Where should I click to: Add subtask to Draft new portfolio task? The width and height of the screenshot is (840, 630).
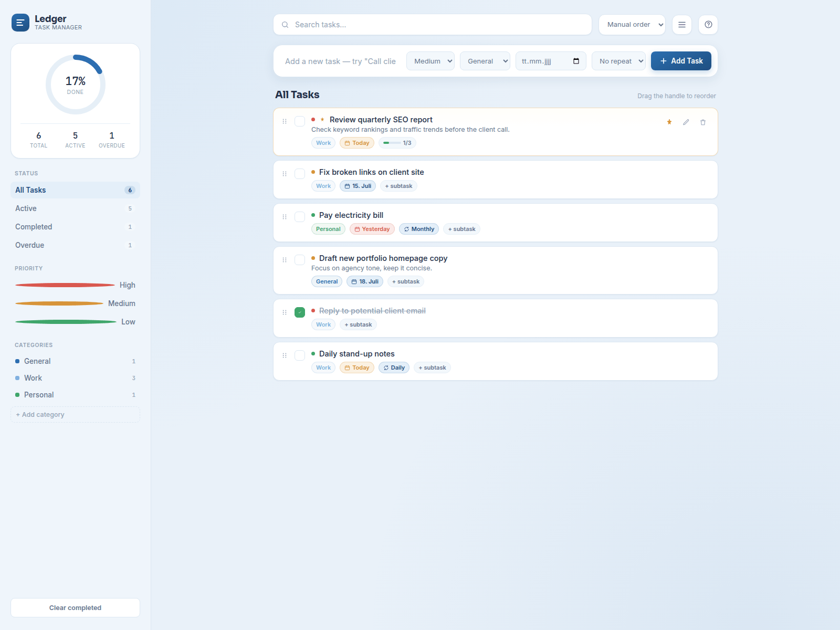point(406,281)
